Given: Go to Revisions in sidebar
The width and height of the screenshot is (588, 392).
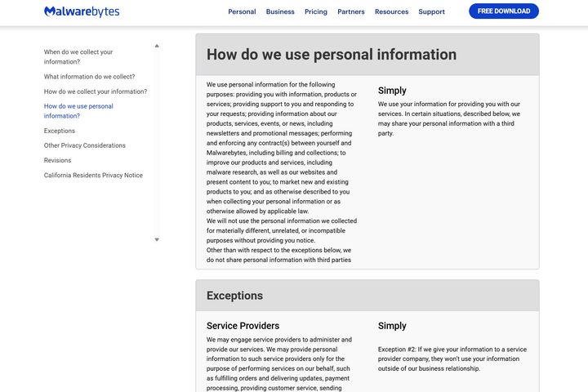Looking at the screenshot, I should (x=57, y=161).
